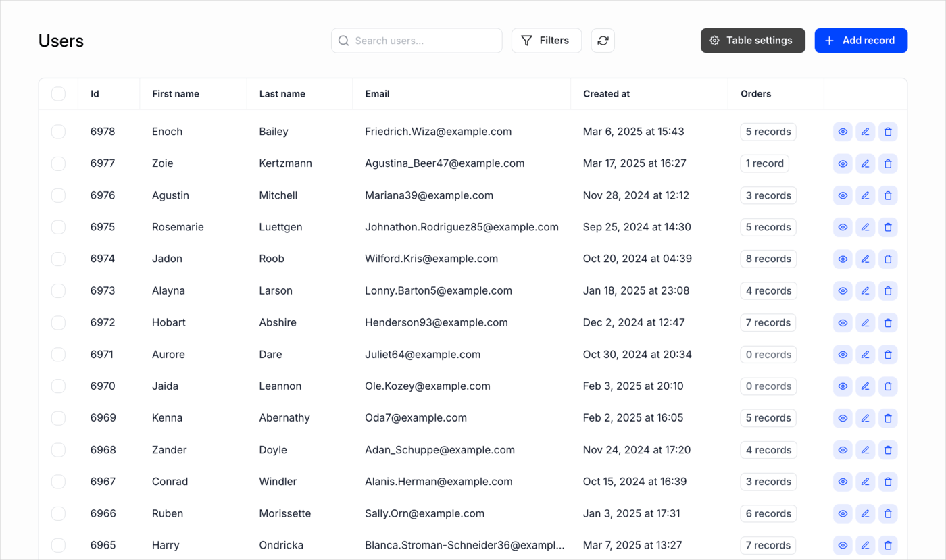946x560 pixels.
Task: Delete record of Kenna Abernathy
Action: tap(888, 418)
